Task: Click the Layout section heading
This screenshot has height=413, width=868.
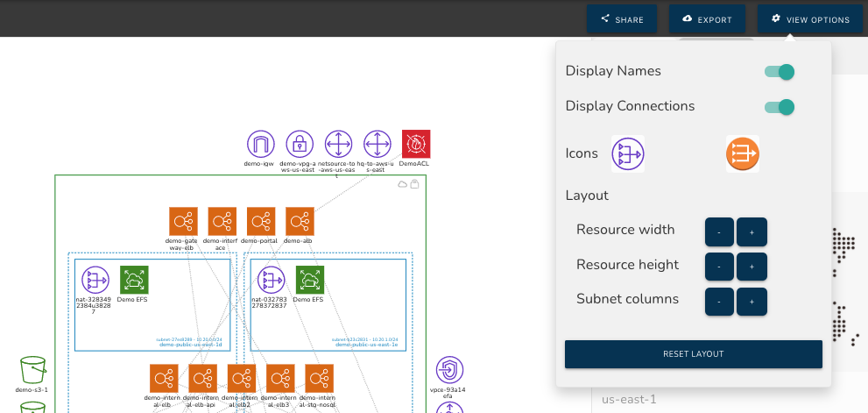Action: [x=587, y=196]
